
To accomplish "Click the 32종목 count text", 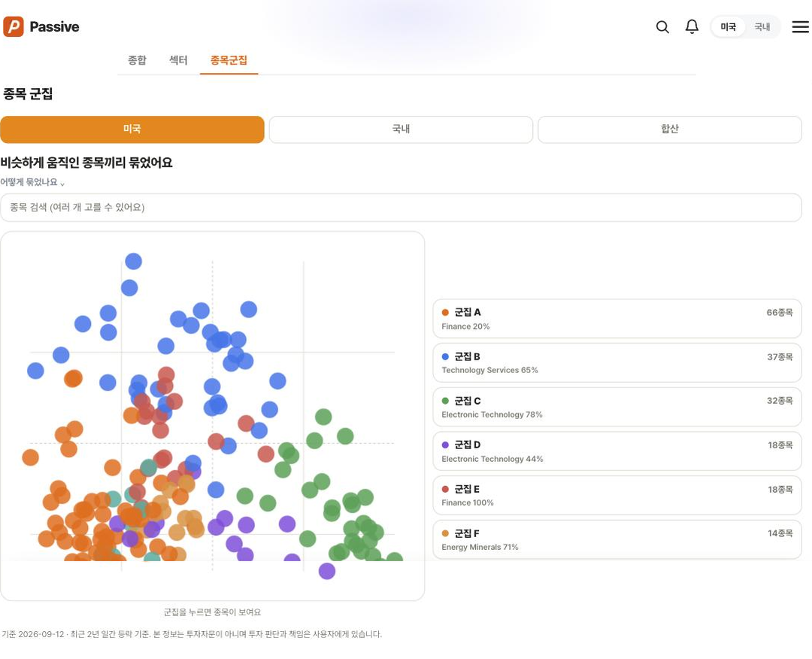I will (x=780, y=401).
